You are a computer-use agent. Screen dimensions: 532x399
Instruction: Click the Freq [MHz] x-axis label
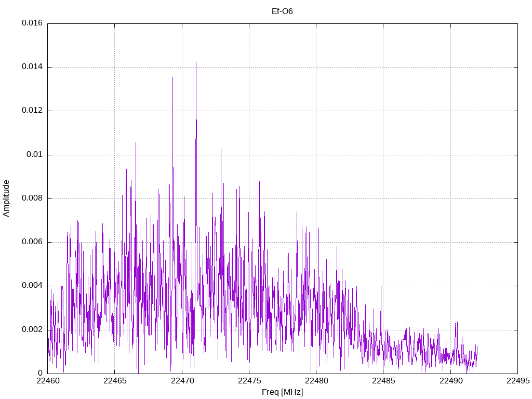pos(282,392)
